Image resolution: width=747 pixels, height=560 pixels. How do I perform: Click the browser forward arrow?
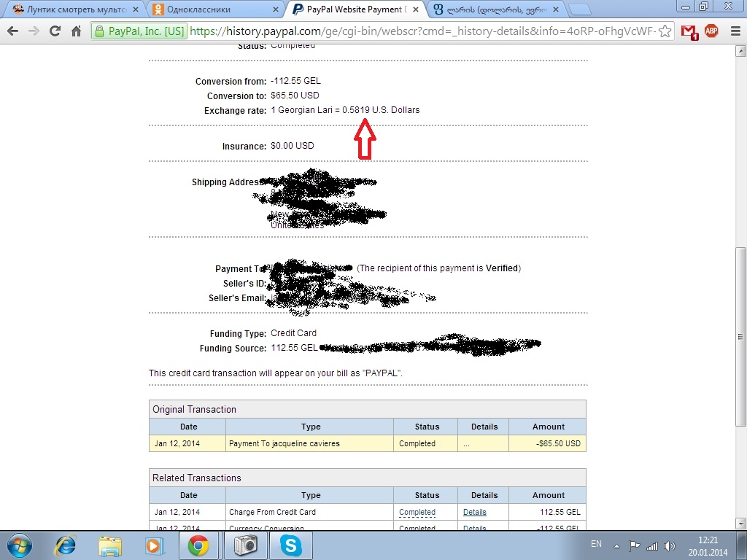pyautogui.click(x=34, y=31)
